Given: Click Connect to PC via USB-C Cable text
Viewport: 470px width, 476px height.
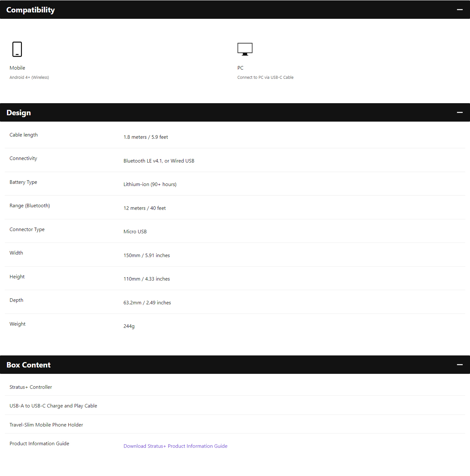Looking at the screenshot, I should 265,77.
